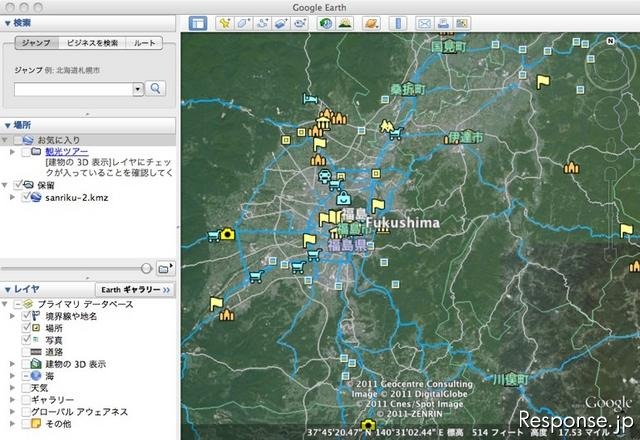
Task: Open the planet switcher (Saturn icon)
Action: coord(371,23)
